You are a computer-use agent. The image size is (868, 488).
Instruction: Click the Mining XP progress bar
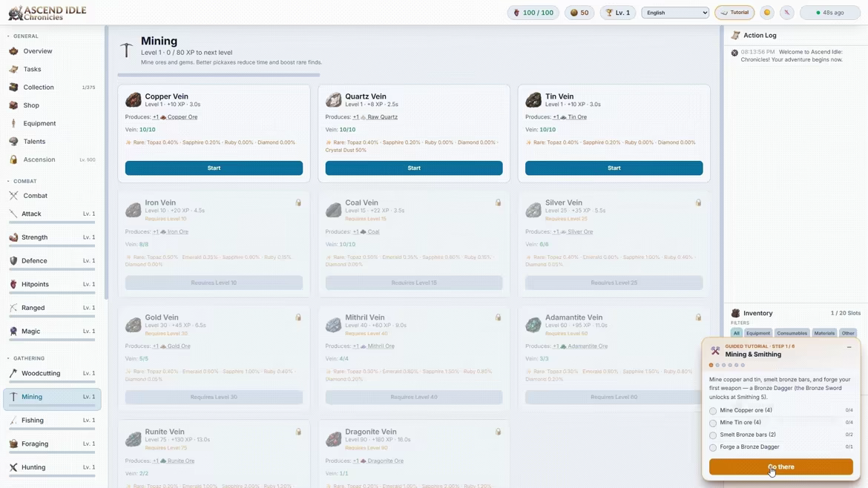[x=219, y=75]
